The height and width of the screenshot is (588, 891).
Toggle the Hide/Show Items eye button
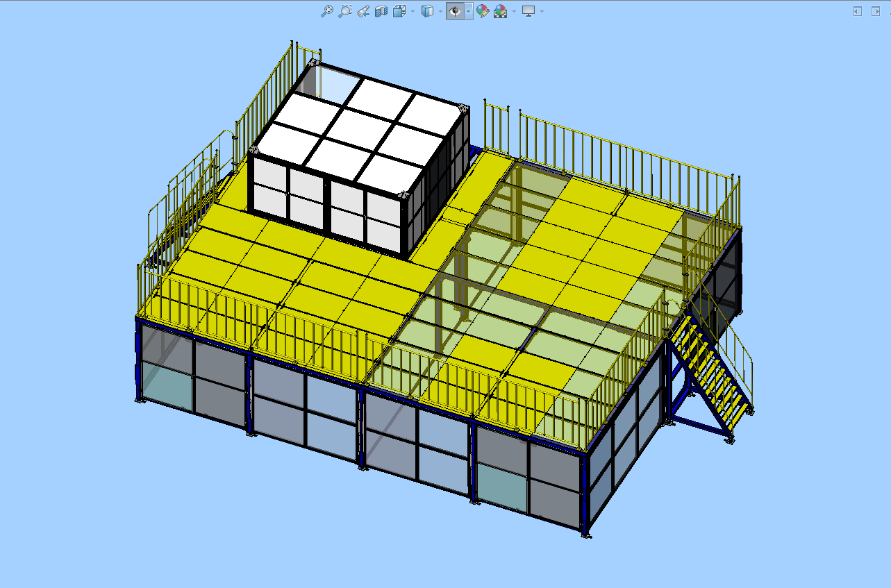click(455, 11)
